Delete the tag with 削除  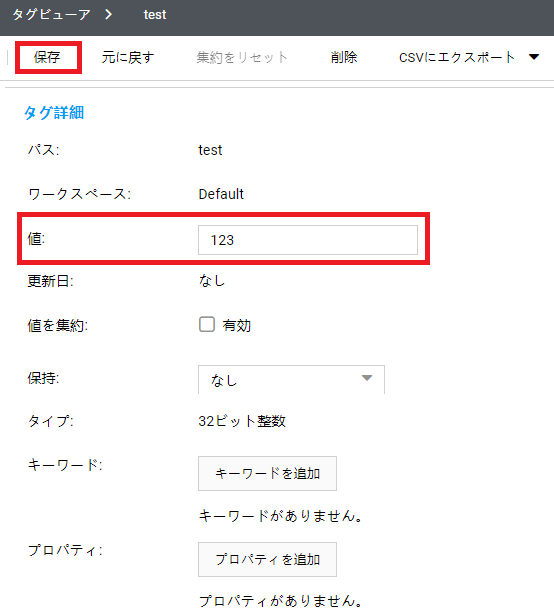click(x=343, y=57)
